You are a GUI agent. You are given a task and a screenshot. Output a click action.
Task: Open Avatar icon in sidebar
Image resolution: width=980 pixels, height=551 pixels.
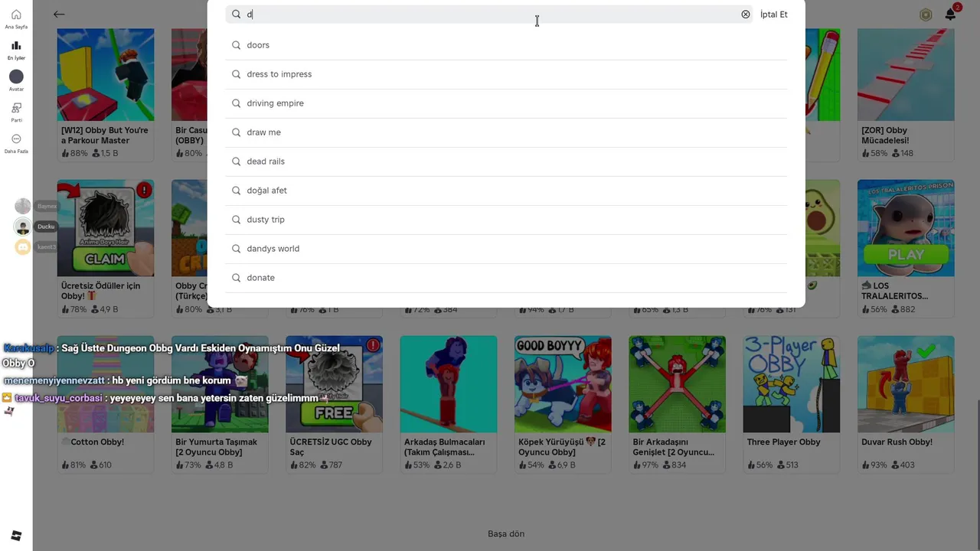point(16,77)
